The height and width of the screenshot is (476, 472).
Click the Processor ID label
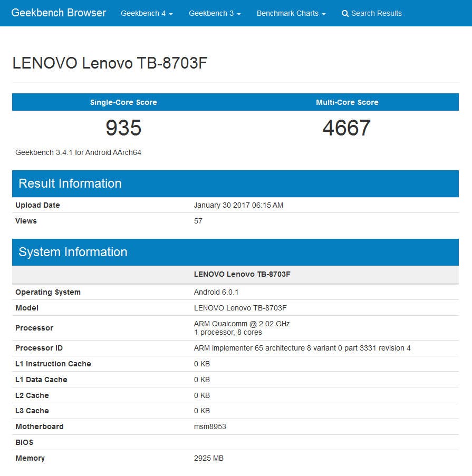point(39,348)
